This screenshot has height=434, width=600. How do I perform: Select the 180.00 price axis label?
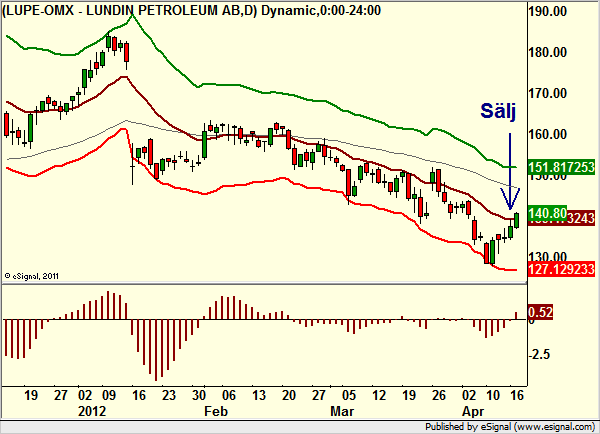point(548,52)
